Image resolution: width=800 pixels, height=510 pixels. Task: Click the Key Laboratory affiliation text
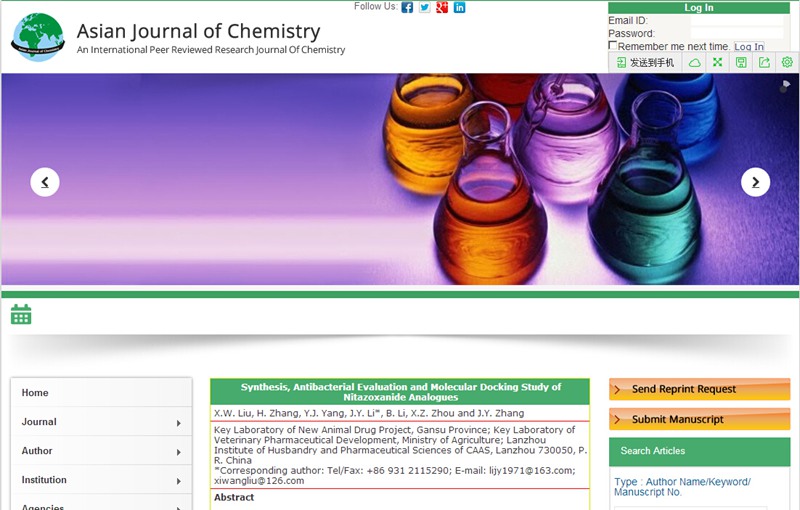tap(401, 445)
